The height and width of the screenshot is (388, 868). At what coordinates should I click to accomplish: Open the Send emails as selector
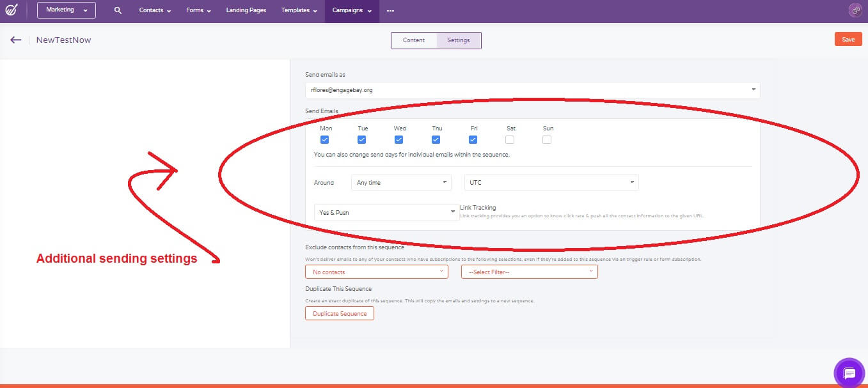[531, 89]
